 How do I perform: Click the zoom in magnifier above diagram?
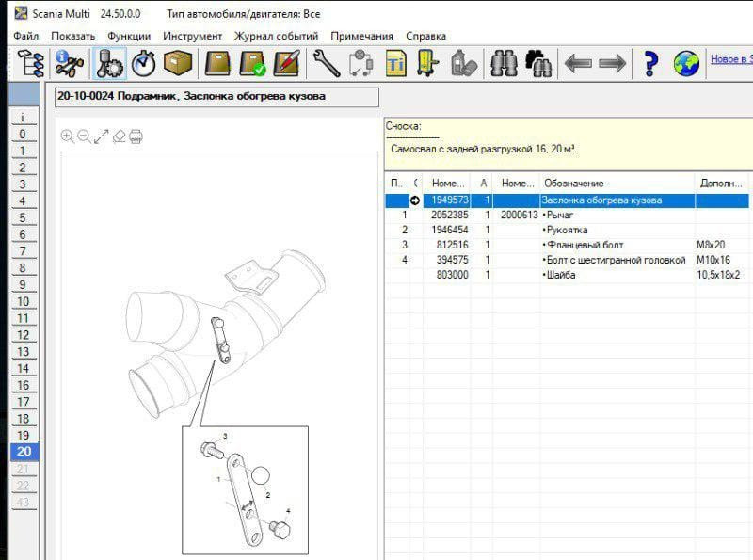68,136
